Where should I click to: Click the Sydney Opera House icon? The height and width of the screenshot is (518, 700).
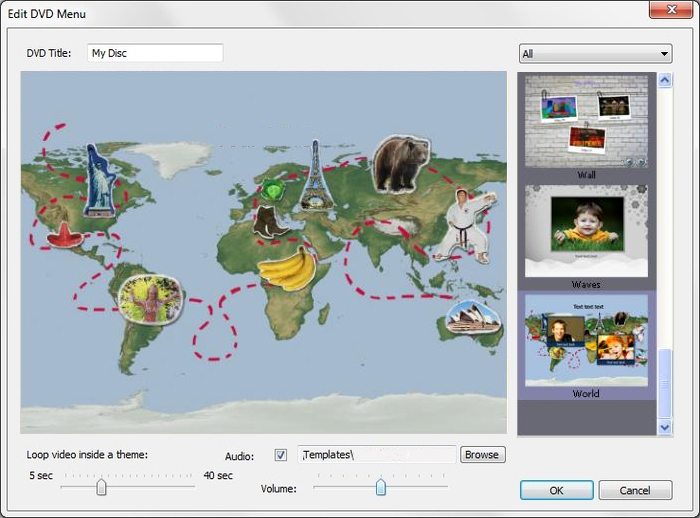pos(473,317)
